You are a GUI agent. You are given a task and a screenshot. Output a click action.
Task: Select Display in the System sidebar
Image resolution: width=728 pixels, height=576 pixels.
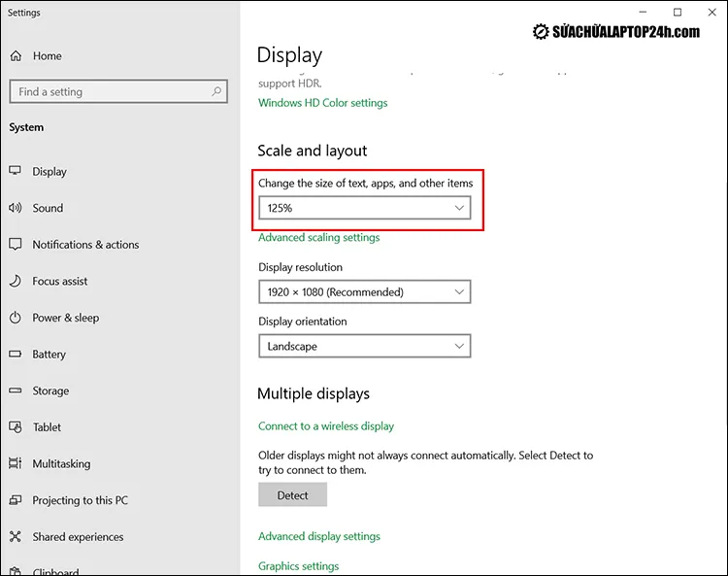[x=50, y=172]
